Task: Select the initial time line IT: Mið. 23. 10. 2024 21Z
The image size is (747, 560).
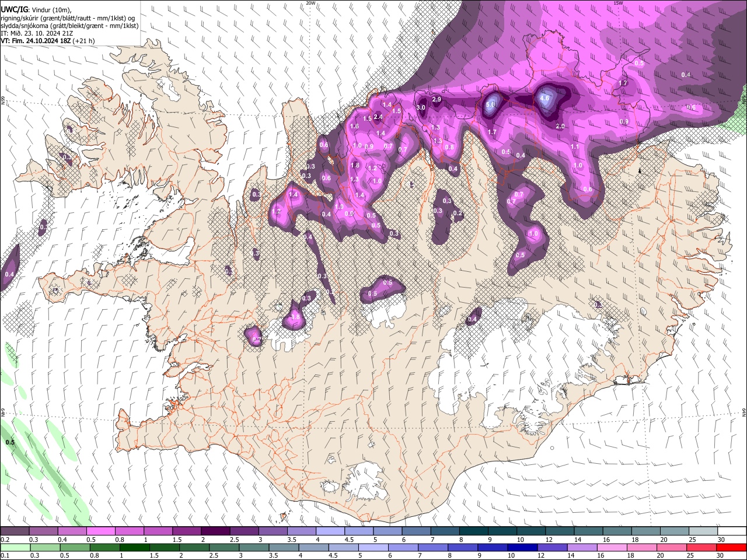Action: coord(37,33)
